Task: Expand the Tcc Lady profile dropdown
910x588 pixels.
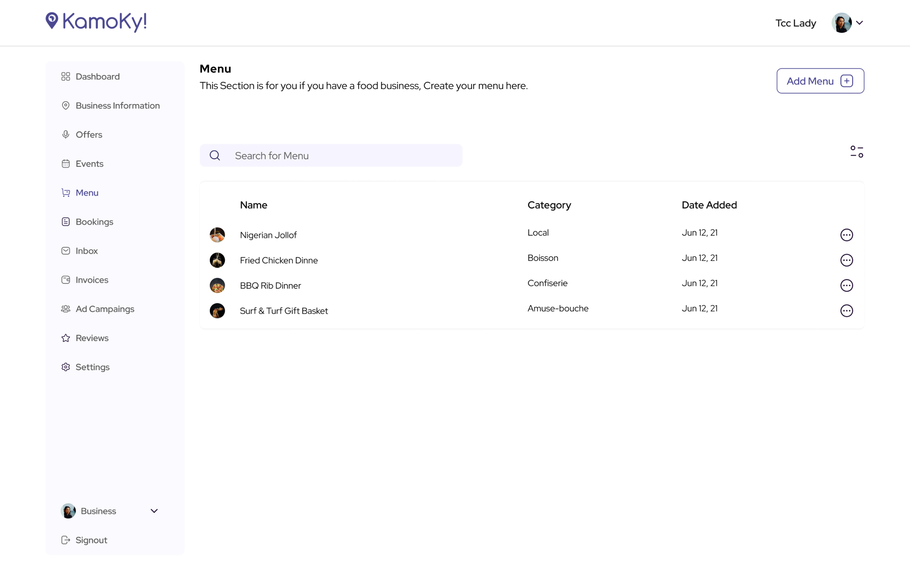Action: click(x=859, y=23)
